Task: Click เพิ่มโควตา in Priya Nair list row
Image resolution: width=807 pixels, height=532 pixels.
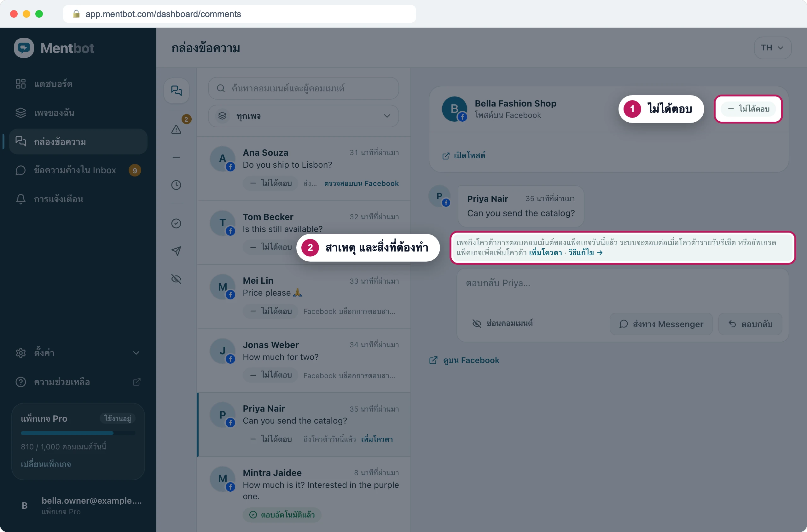Action: [x=377, y=439]
